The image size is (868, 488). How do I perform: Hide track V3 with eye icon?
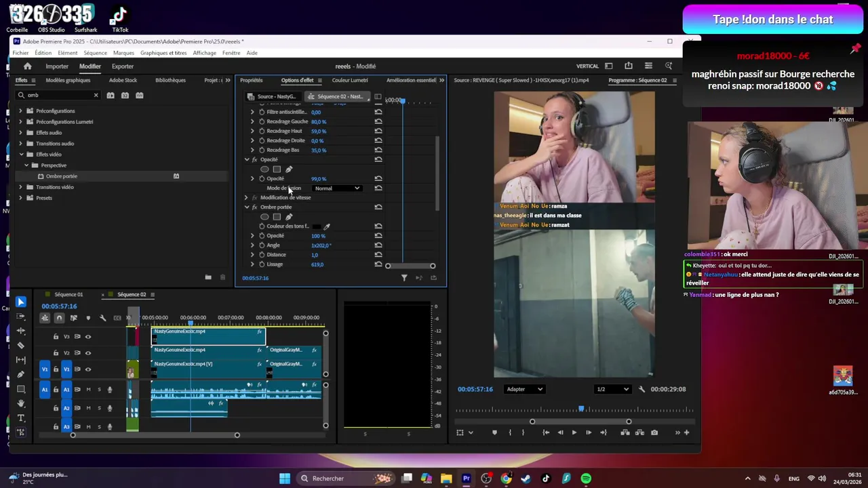pos(87,337)
